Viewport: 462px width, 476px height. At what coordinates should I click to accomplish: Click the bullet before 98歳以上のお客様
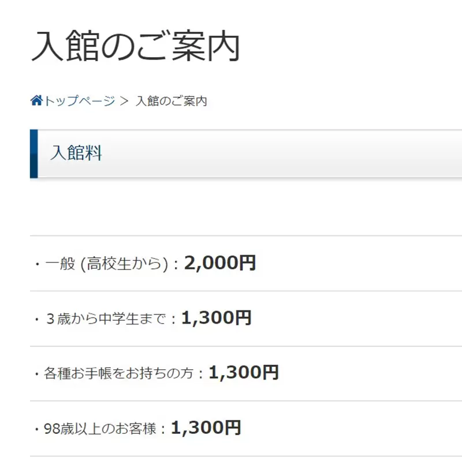[x=37, y=429]
